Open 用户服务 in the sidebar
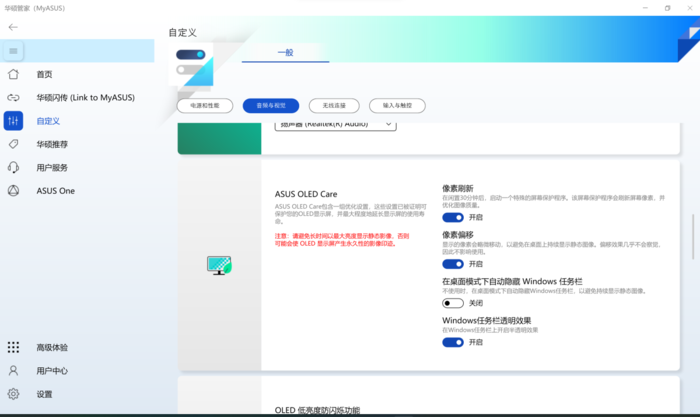The width and height of the screenshot is (700, 417). pyautogui.click(x=52, y=167)
